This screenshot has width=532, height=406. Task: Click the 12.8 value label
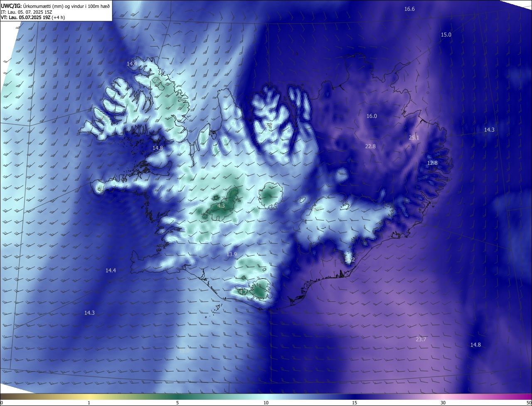pyautogui.click(x=432, y=163)
